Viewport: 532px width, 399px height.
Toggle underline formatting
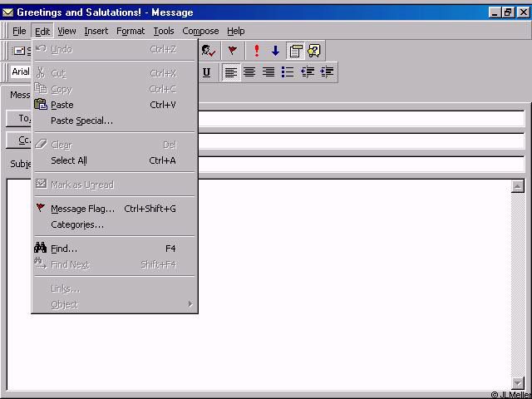coord(206,72)
